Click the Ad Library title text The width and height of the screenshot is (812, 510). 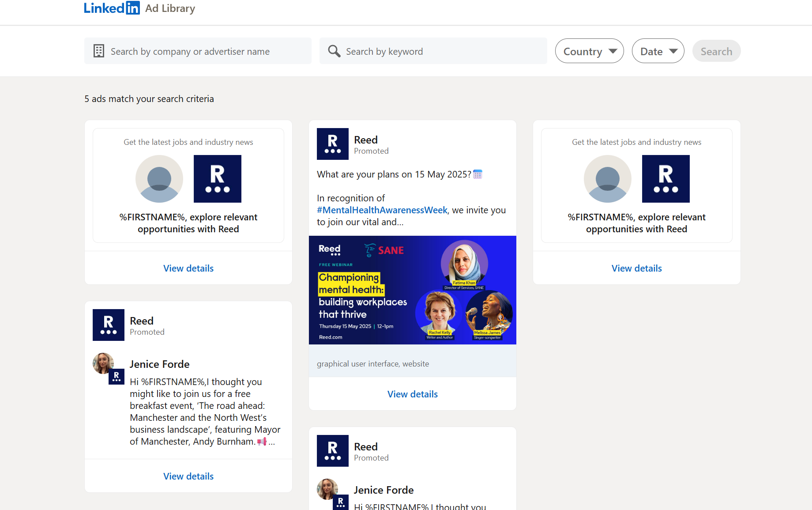click(x=170, y=8)
